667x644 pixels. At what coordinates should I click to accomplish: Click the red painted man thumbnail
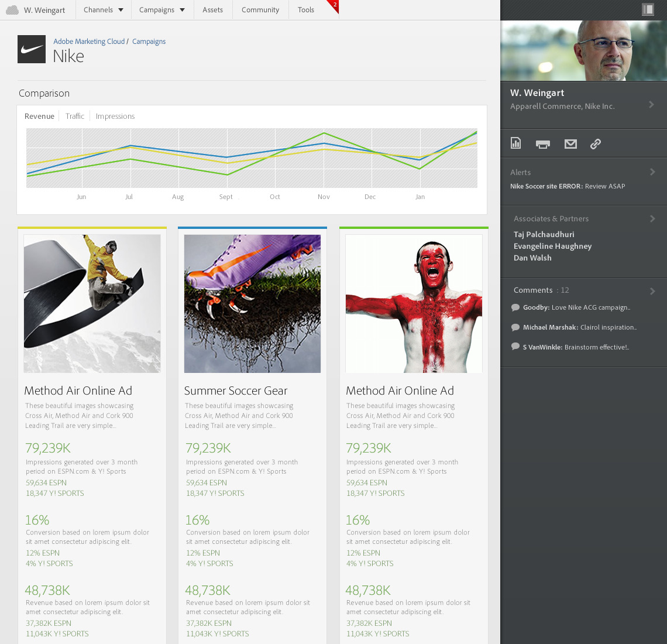[414, 303]
